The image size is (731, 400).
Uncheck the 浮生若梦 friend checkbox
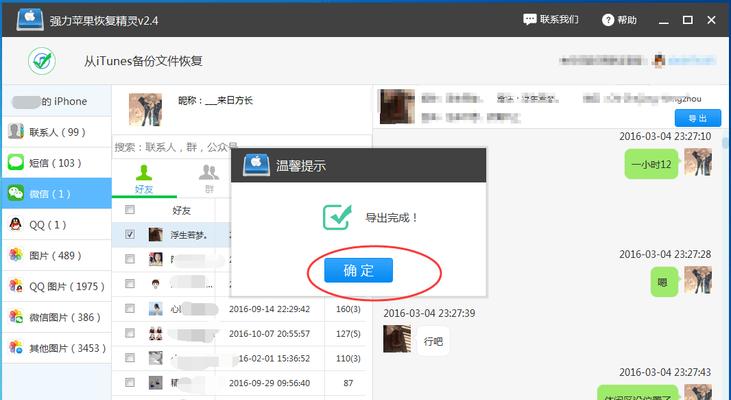[129, 235]
